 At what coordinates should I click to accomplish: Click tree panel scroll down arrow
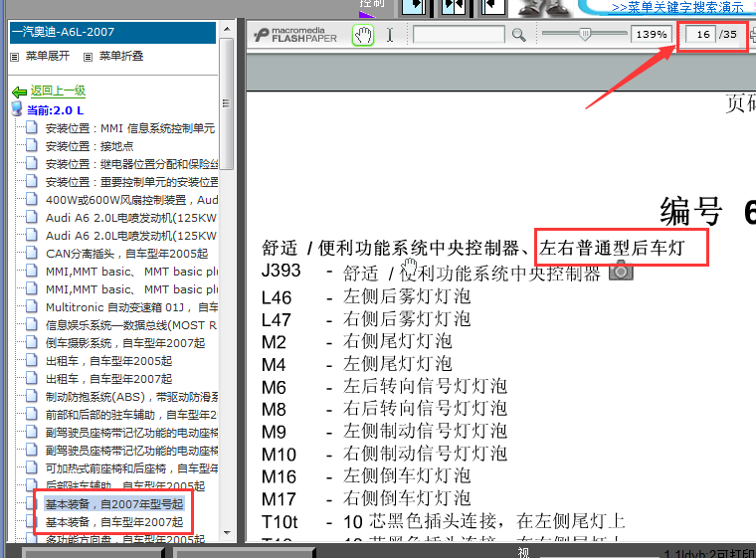(x=227, y=533)
